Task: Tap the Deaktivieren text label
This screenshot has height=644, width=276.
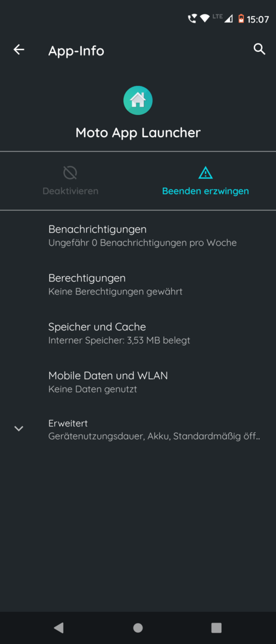Action: [x=70, y=191]
